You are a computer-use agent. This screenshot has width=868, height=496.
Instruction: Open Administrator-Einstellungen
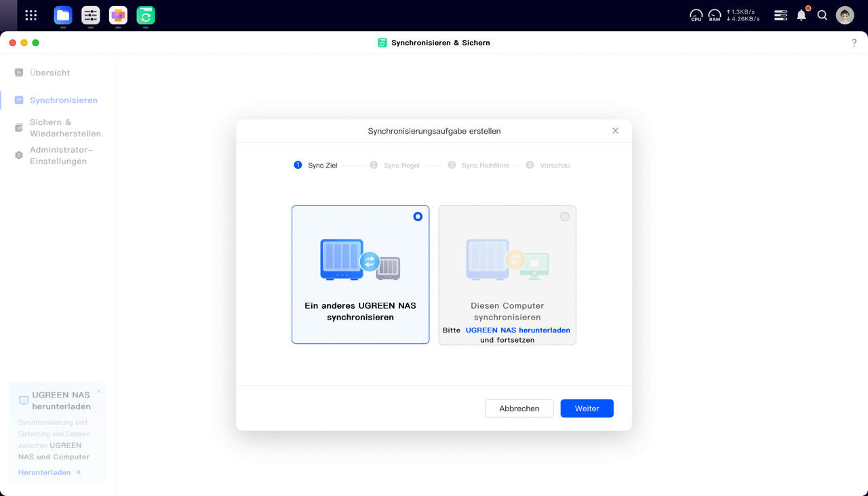click(x=61, y=155)
